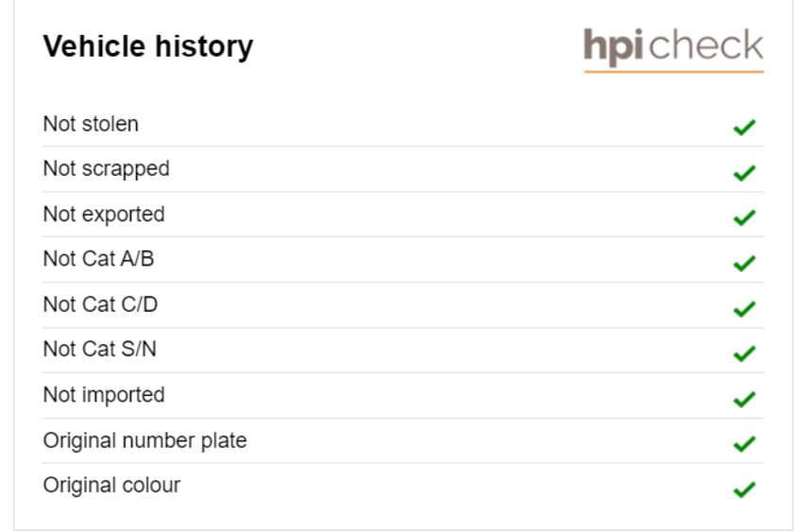This screenshot has width=803, height=532.
Task: Select the Vehicle history heading
Action: [x=148, y=47]
